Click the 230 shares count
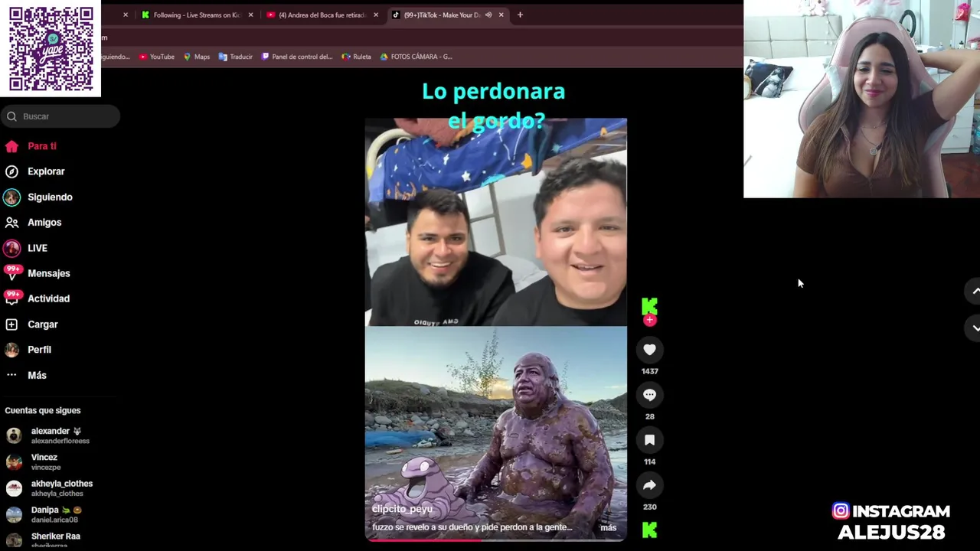 (x=649, y=507)
